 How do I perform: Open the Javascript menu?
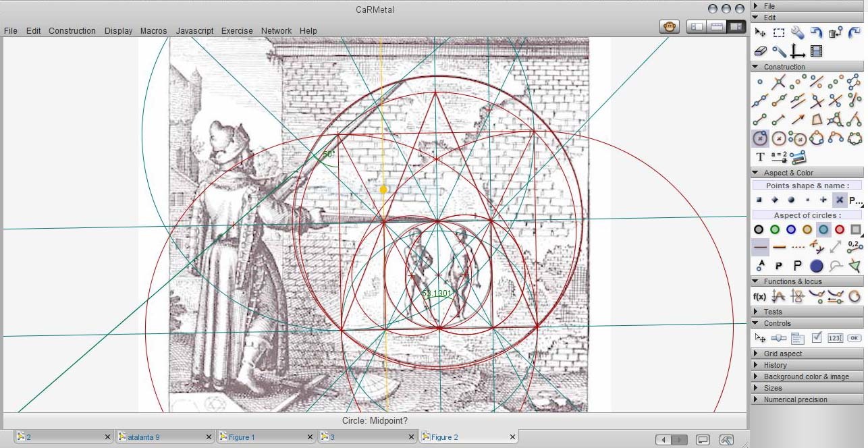tap(194, 31)
